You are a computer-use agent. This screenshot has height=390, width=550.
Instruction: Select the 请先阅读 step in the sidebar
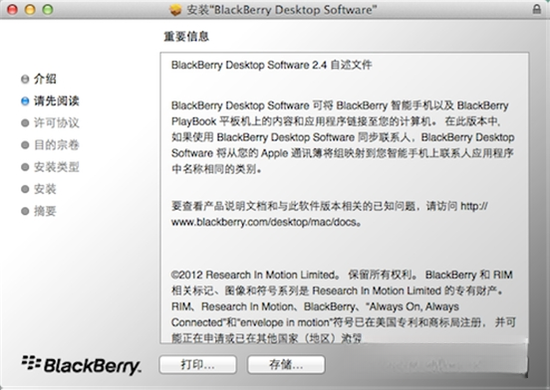[x=56, y=101]
